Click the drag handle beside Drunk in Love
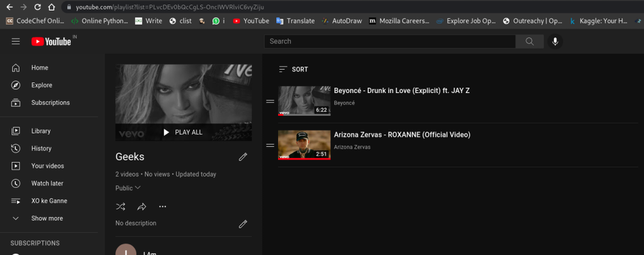The image size is (644, 255). tap(270, 101)
